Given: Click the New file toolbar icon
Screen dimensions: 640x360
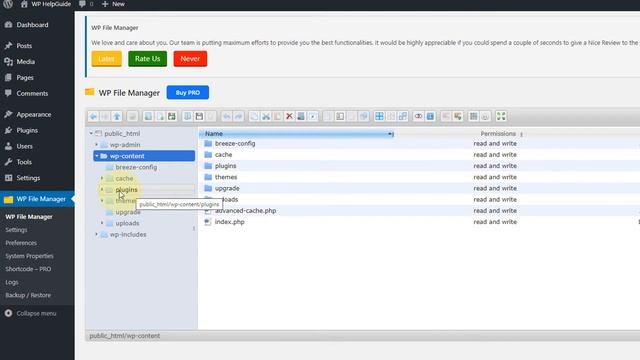Looking at the screenshot, I should click(x=160, y=116).
